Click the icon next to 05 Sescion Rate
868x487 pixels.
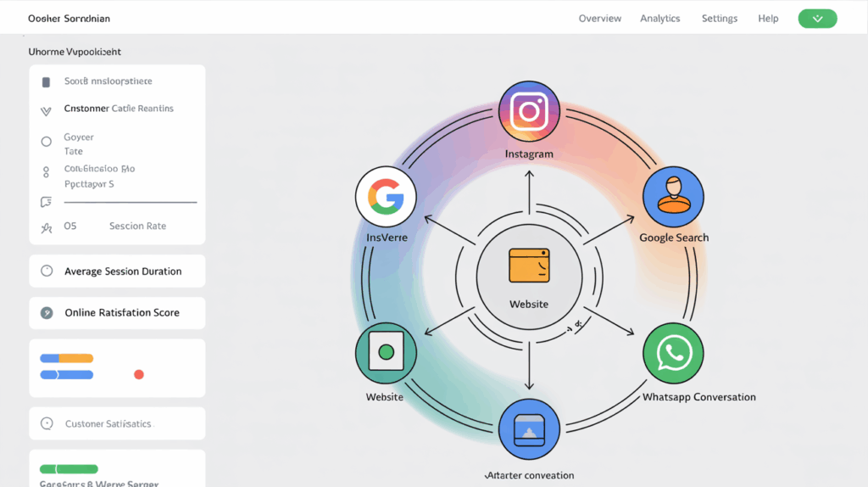(46, 227)
